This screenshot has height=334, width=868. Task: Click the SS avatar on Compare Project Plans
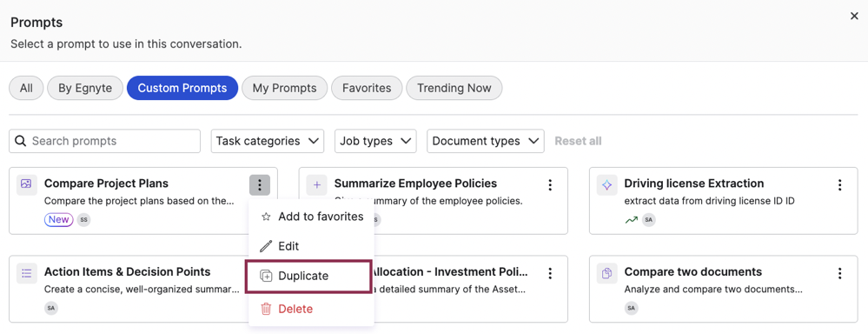pyautogui.click(x=83, y=219)
